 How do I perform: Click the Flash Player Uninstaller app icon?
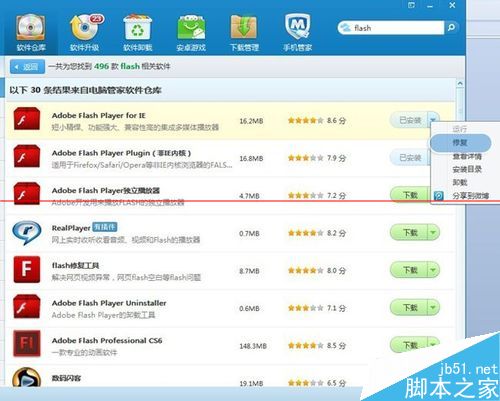click(27, 306)
